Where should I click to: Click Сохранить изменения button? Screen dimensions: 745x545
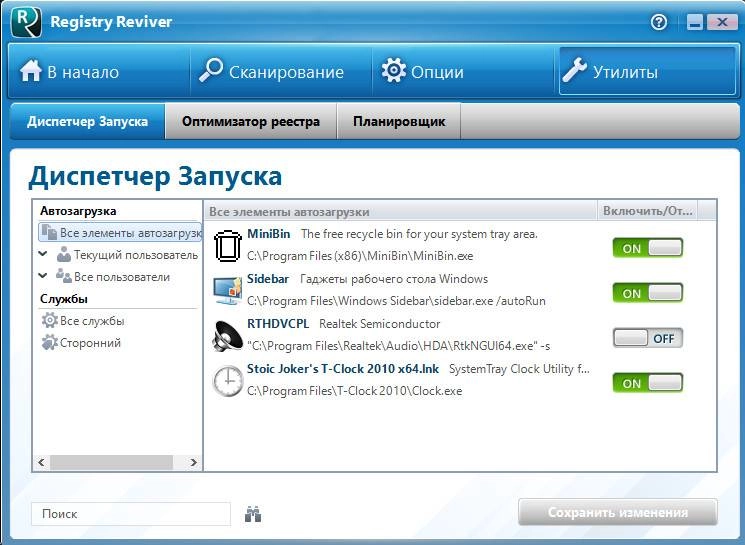[618, 512]
